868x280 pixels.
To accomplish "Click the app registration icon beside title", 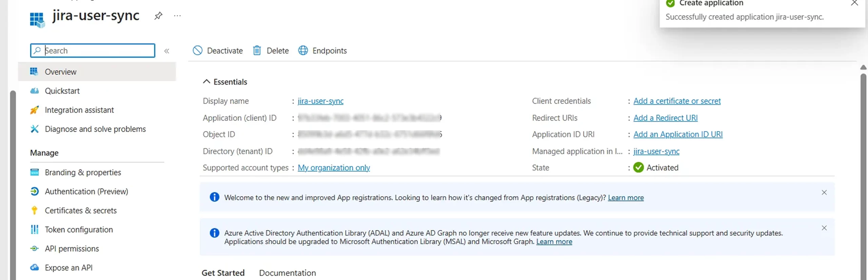I will (37, 20).
